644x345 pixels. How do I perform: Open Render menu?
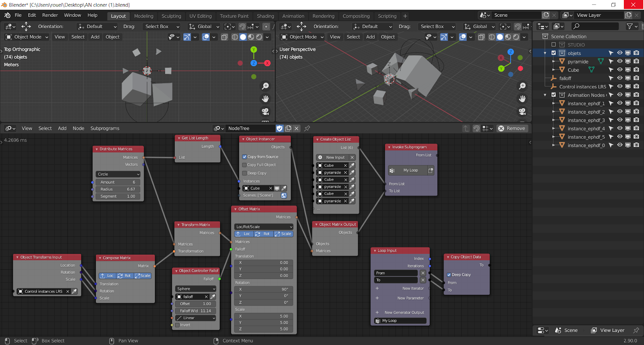point(50,15)
